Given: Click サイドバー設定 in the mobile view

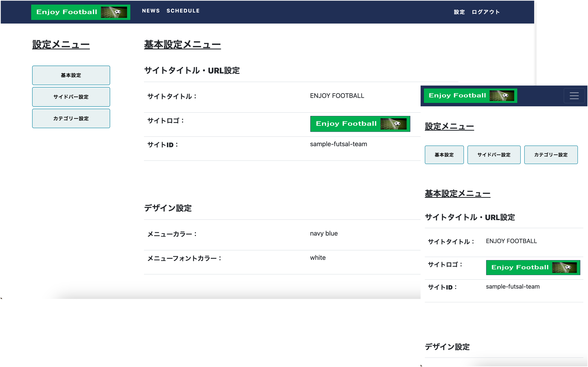Looking at the screenshot, I should (494, 155).
